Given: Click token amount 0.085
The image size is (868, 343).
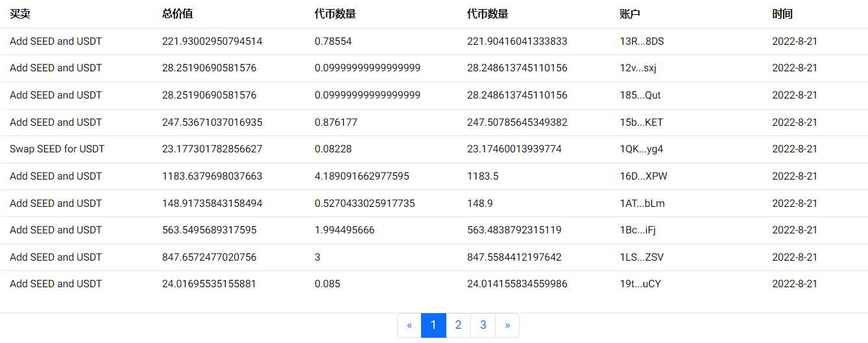Looking at the screenshot, I should [328, 284].
